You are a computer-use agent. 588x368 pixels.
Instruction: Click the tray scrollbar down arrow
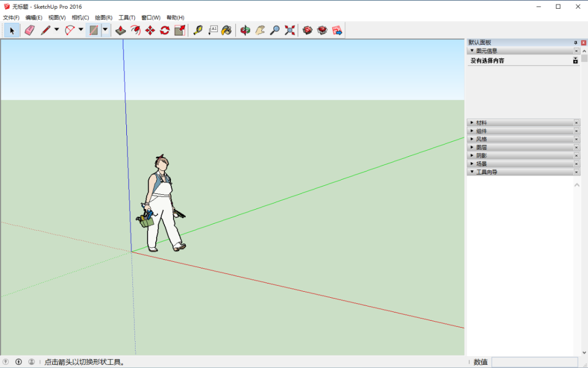(x=584, y=352)
